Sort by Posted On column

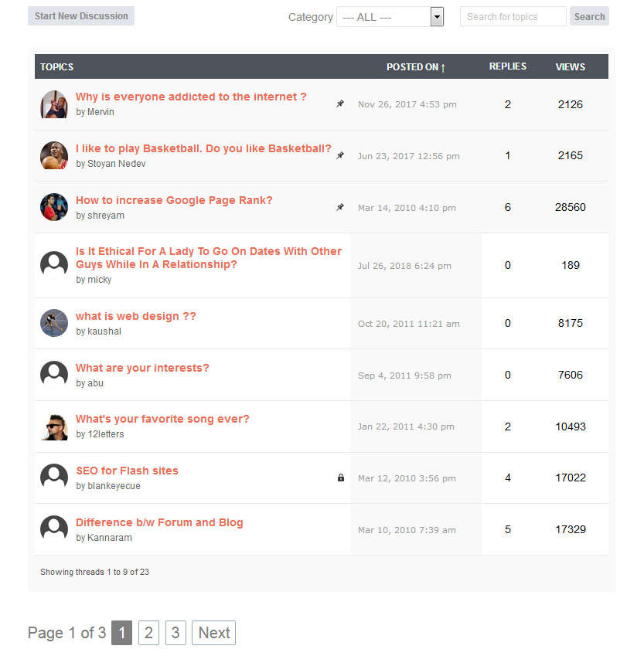415,67
